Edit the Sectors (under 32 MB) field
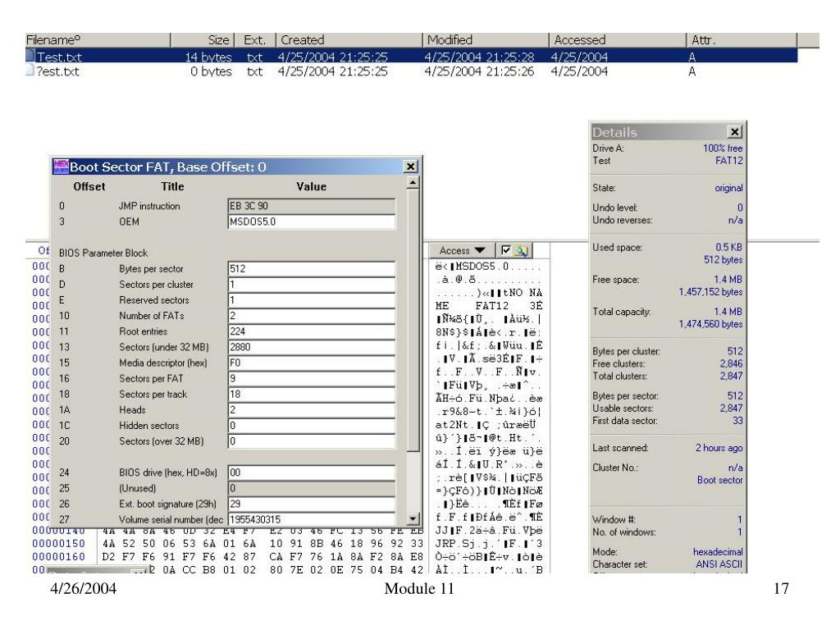Viewport: 840px width, 630px height. (x=311, y=347)
